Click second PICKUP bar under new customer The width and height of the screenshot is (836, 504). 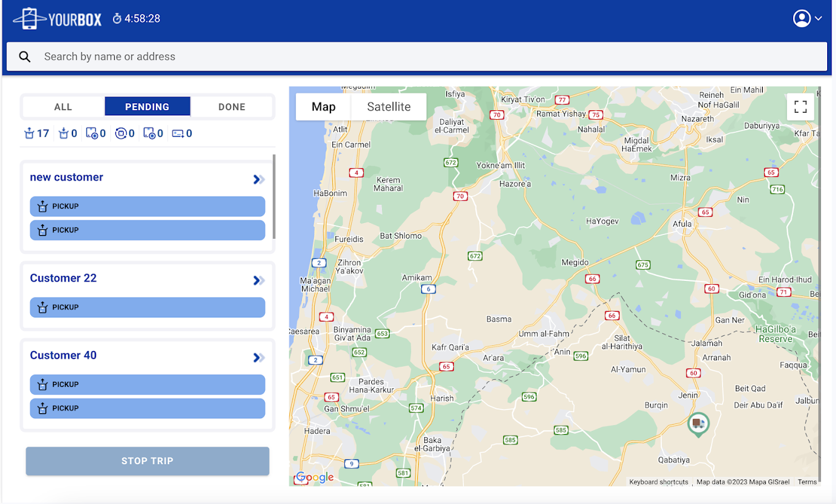pos(148,230)
